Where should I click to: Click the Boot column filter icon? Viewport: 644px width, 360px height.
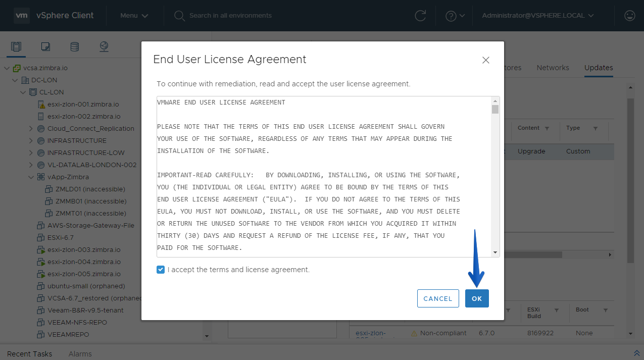pos(605,311)
